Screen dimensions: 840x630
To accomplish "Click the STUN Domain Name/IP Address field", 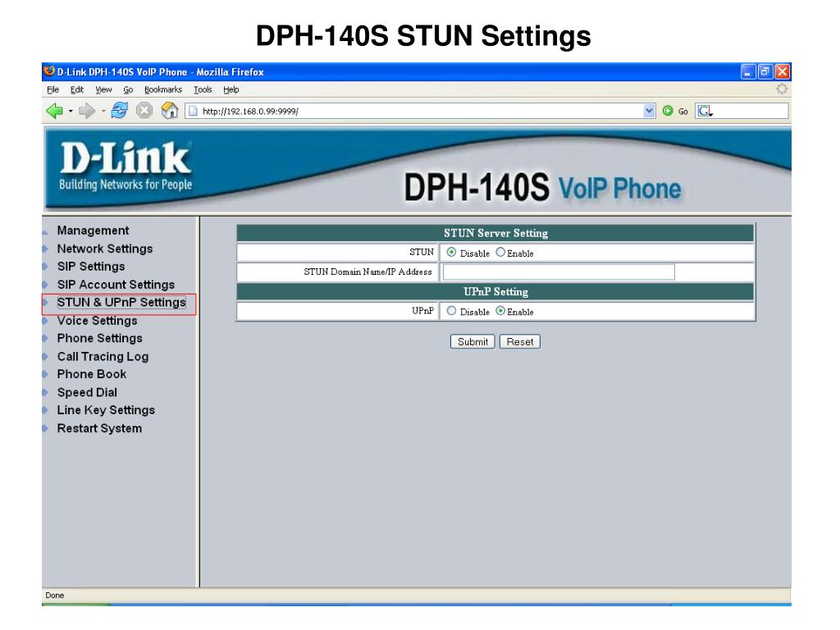I will (559, 272).
